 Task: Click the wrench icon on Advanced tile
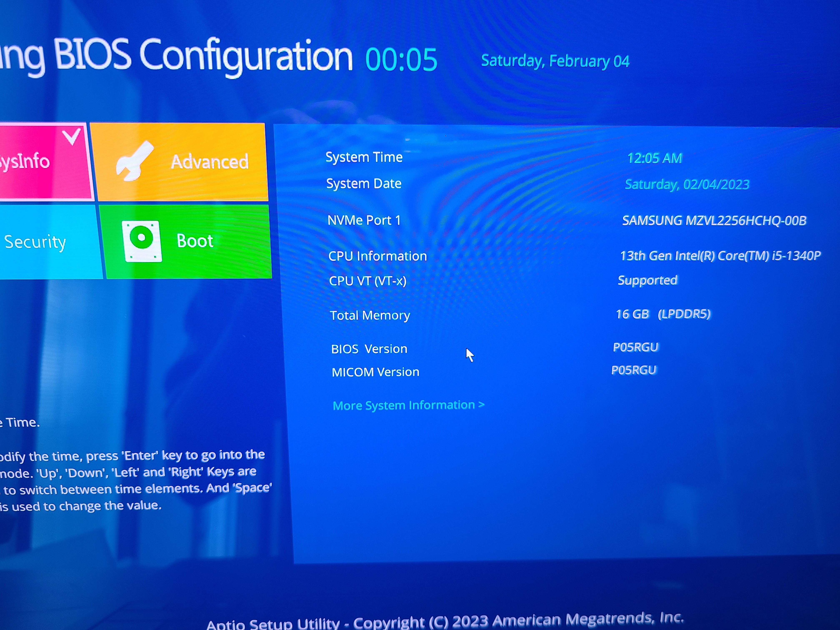pyautogui.click(x=135, y=161)
